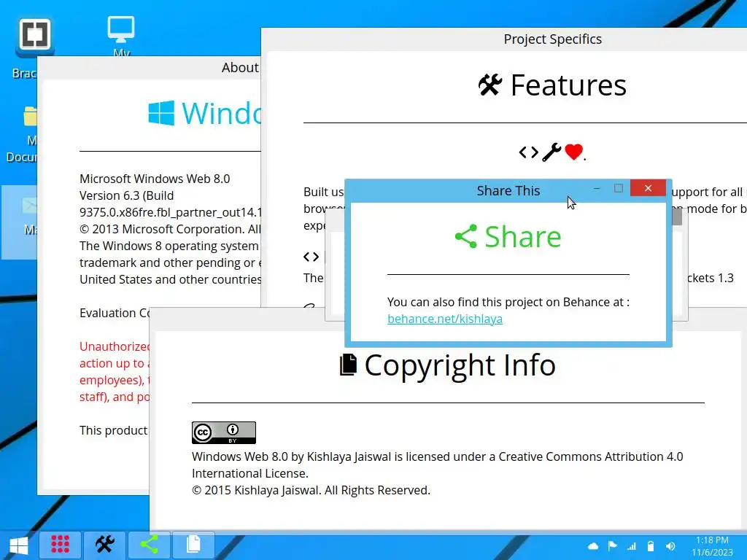Image resolution: width=747 pixels, height=560 pixels.
Task: Select the document icon on taskbar
Action: pyautogui.click(x=193, y=544)
